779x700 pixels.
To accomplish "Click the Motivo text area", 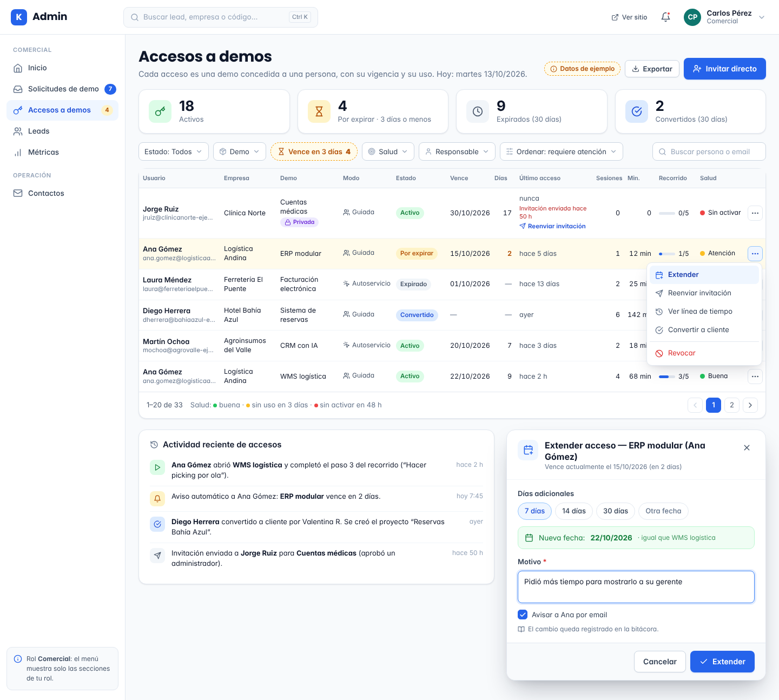I will [x=636, y=587].
